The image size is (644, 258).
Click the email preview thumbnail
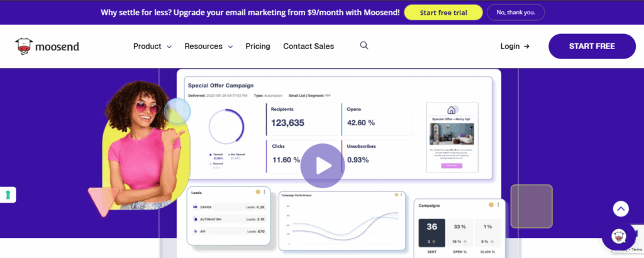tap(452, 137)
